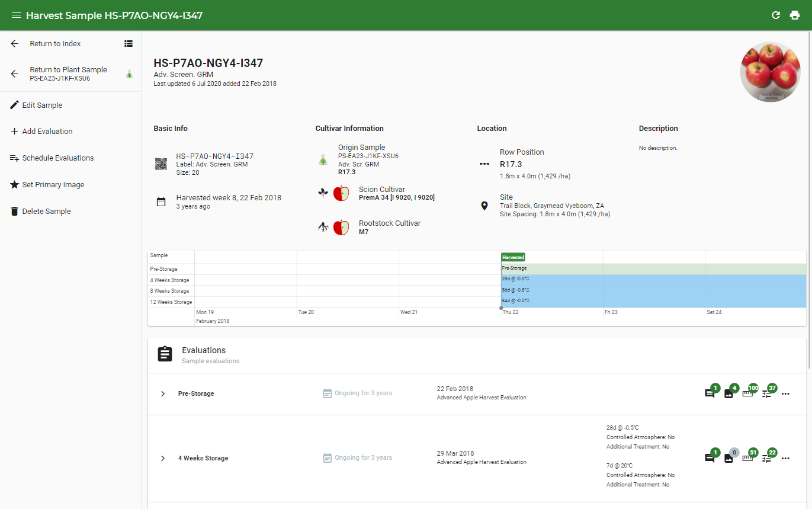Select the Pre-Storage timeline bar
This screenshot has height=509, width=812.
(x=654, y=268)
